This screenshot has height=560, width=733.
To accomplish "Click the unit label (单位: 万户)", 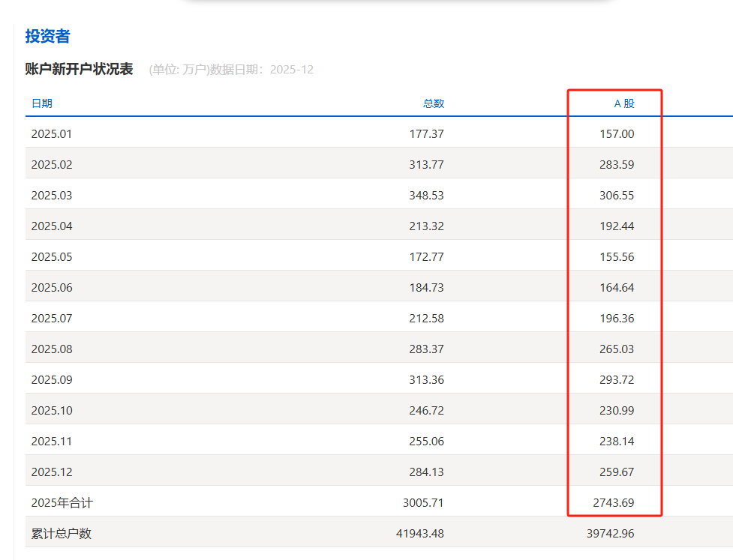I will pyautogui.click(x=179, y=69).
